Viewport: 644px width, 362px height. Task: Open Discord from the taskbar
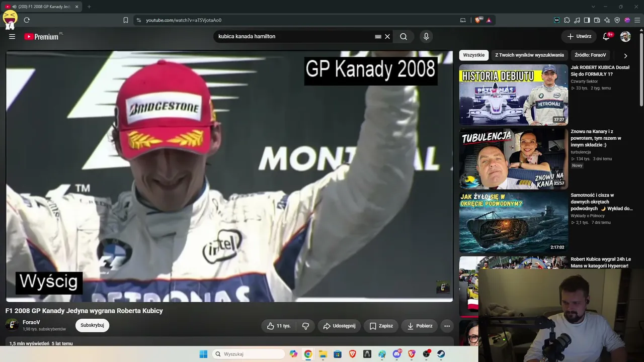coord(397,354)
